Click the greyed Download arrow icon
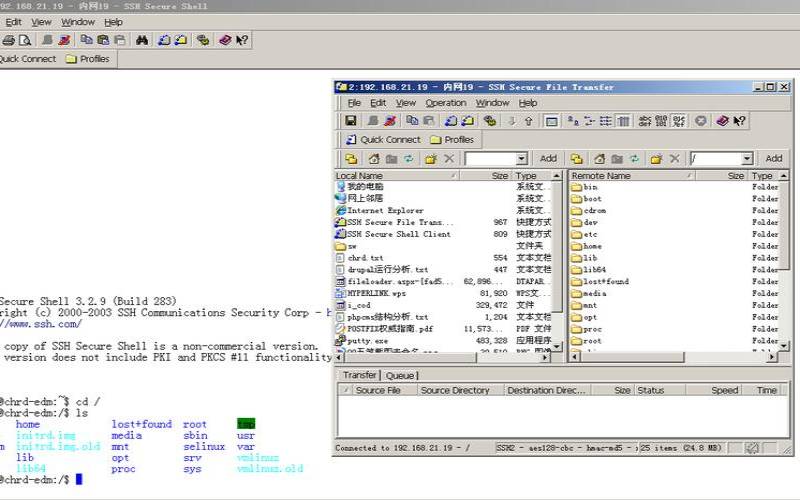This screenshot has width=800, height=500. pyautogui.click(x=512, y=121)
